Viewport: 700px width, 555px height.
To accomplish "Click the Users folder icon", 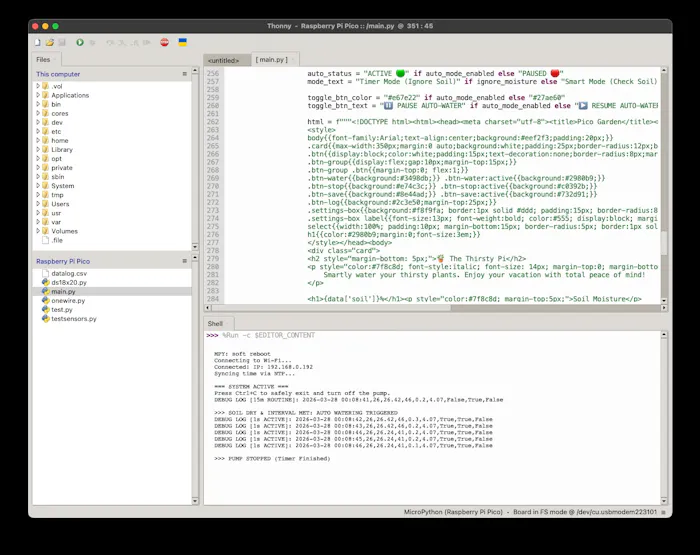I will pyautogui.click(x=46, y=204).
